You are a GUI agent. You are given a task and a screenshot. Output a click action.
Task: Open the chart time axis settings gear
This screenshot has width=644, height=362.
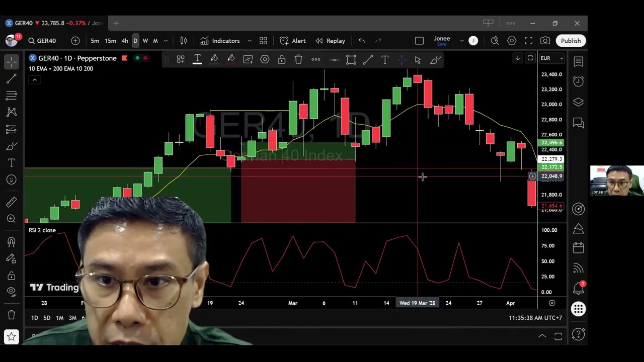click(x=552, y=303)
